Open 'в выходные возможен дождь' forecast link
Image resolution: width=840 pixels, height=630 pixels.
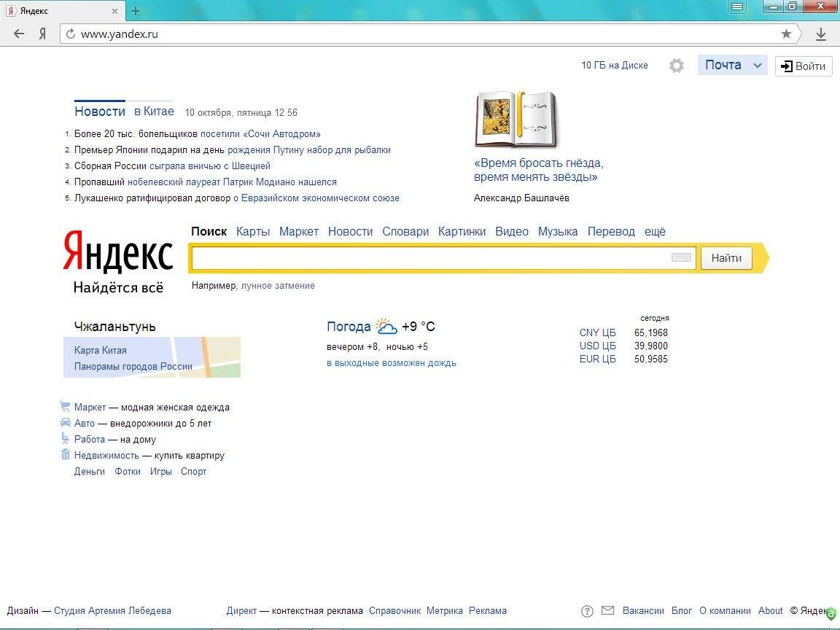click(x=392, y=362)
